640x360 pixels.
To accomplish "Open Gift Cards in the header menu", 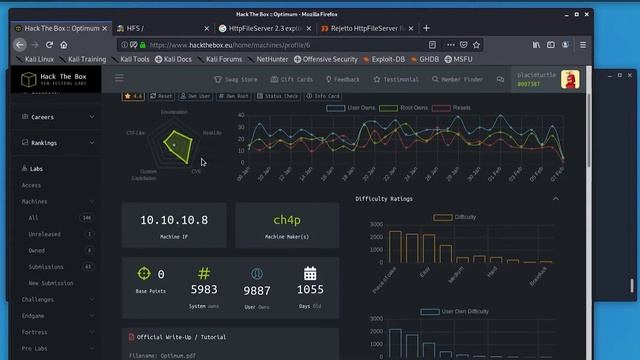I will [x=291, y=79].
